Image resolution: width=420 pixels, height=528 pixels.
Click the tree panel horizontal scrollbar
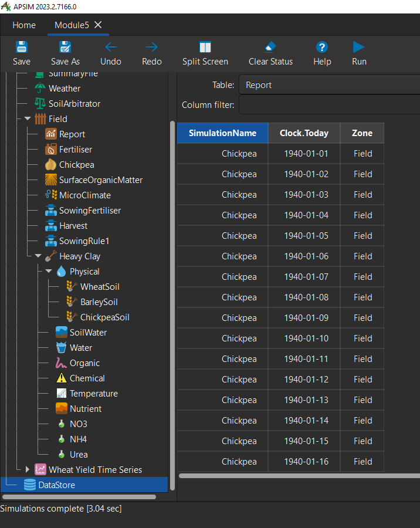(79, 497)
